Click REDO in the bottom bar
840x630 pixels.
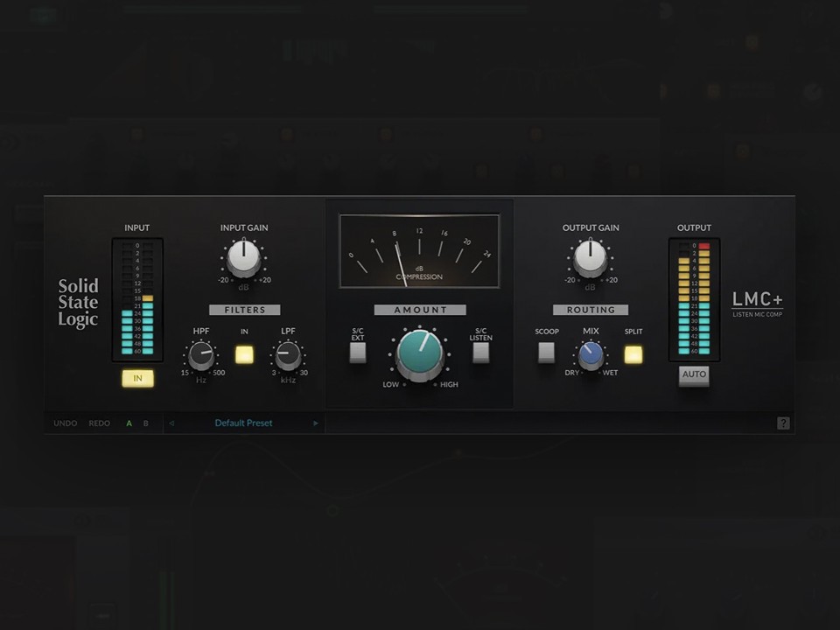click(100, 423)
